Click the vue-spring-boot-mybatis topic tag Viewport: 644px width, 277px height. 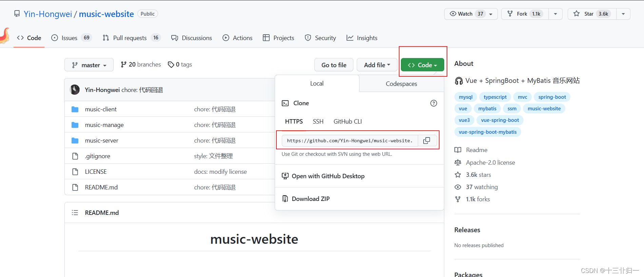tap(488, 132)
